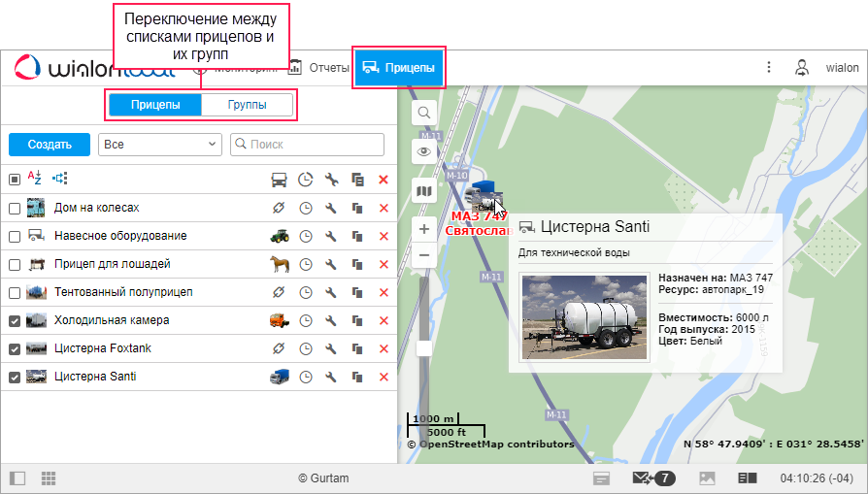Click the Gurtam copyright text
868x494 pixels.
[323, 478]
